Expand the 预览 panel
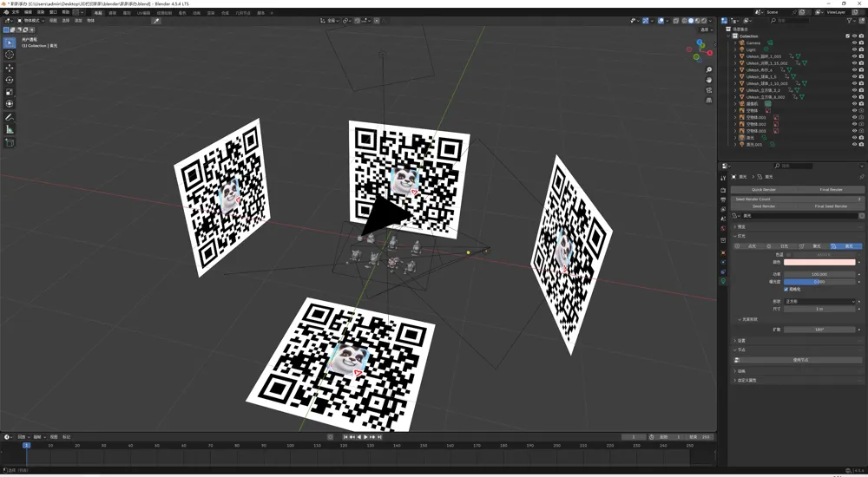Image resolution: width=868 pixels, height=477 pixels. [797, 227]
